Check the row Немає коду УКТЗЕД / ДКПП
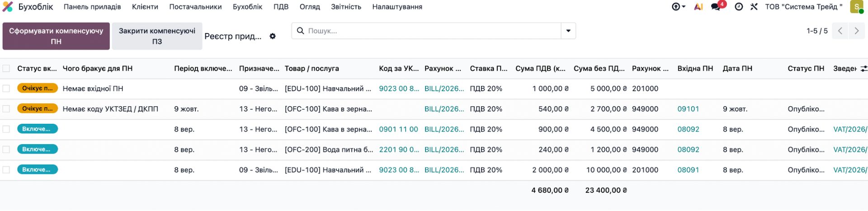Viewport: 868px width, 211px height. (6, 109)
